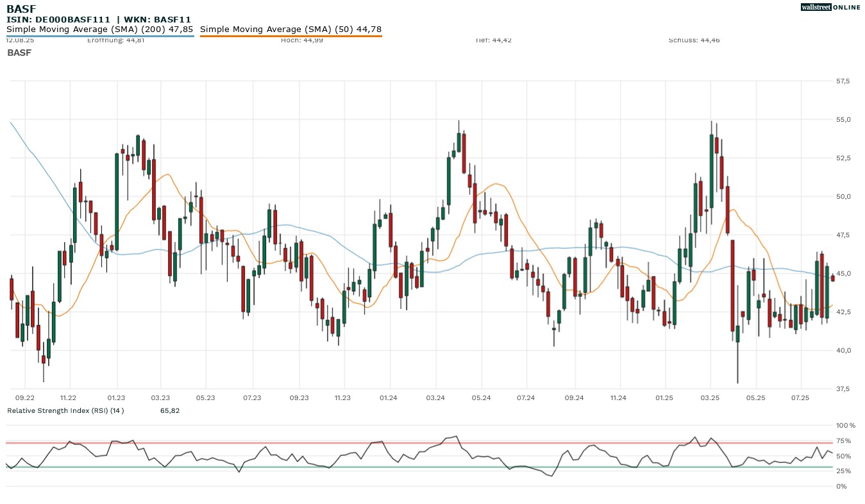Viewport: 865px width, 504px height.
Task: Click the 01.25 date axis label
Action: [x=664, y=398]
